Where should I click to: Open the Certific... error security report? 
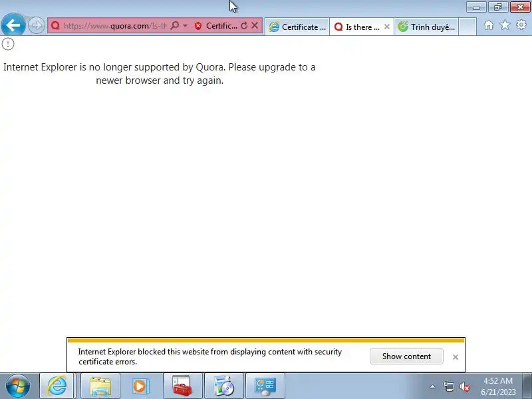click(x=221, y=26)
